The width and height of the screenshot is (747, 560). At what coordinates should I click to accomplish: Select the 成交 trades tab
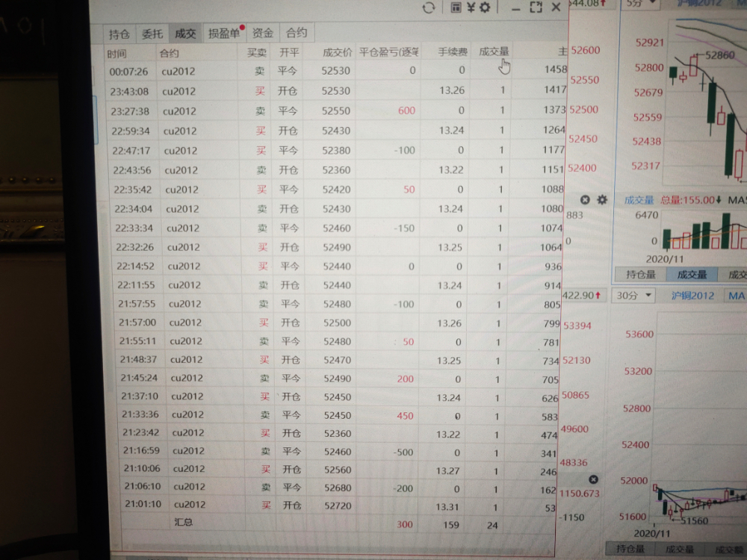(x=185, y=34)
